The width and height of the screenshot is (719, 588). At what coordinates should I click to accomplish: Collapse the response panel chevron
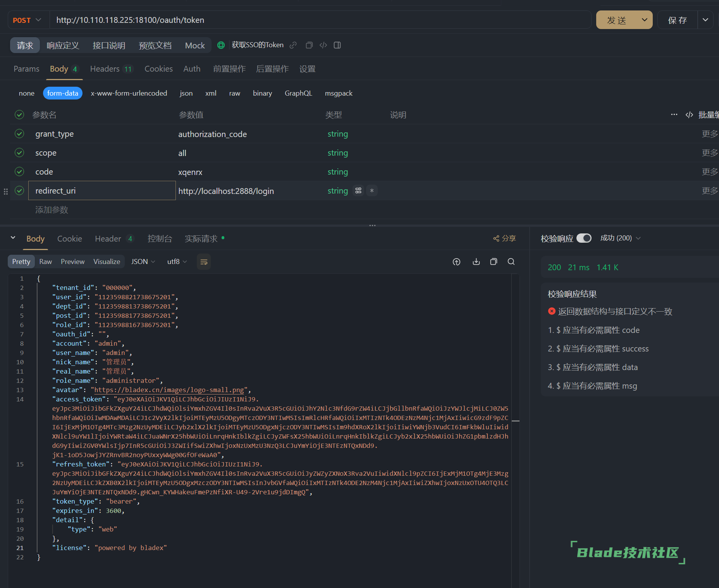pyautogui.click(x=13, y=238)
